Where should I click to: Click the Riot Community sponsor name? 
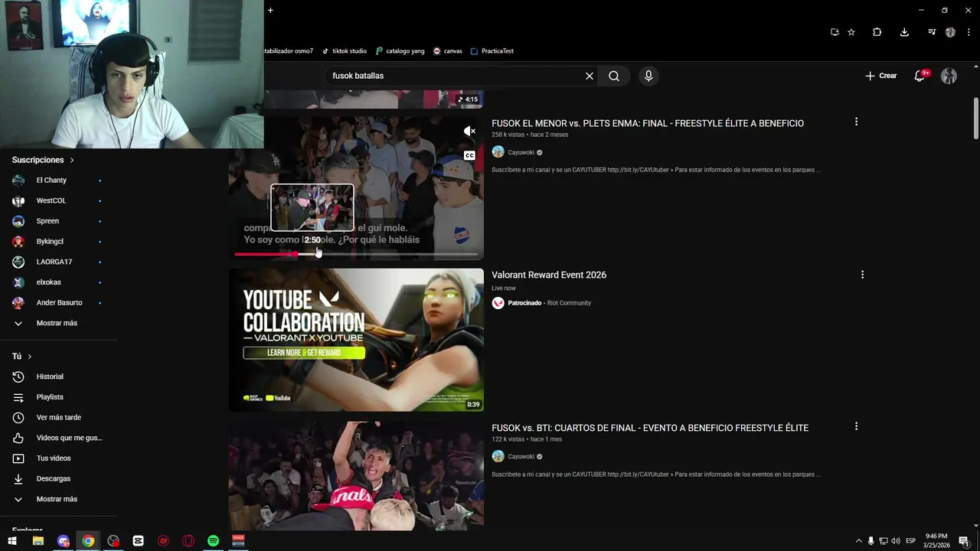(x=569, y=303)
